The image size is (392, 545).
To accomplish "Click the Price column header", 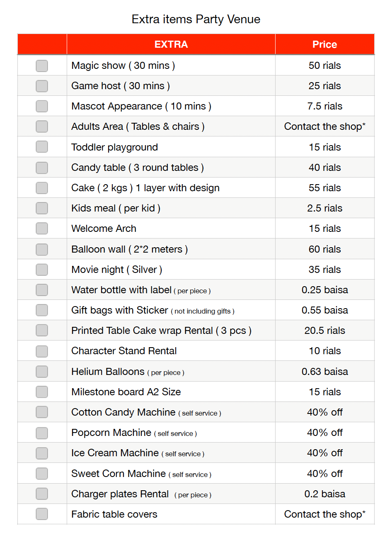I will (324, 44).
